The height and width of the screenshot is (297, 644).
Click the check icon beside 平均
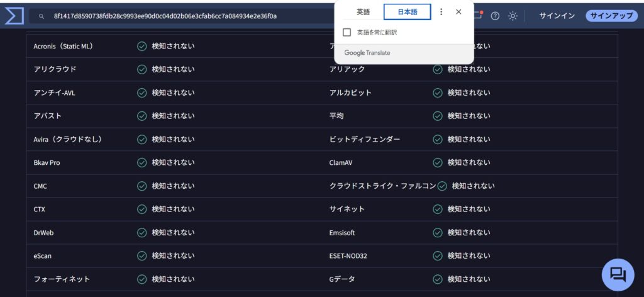coord(438,116)
